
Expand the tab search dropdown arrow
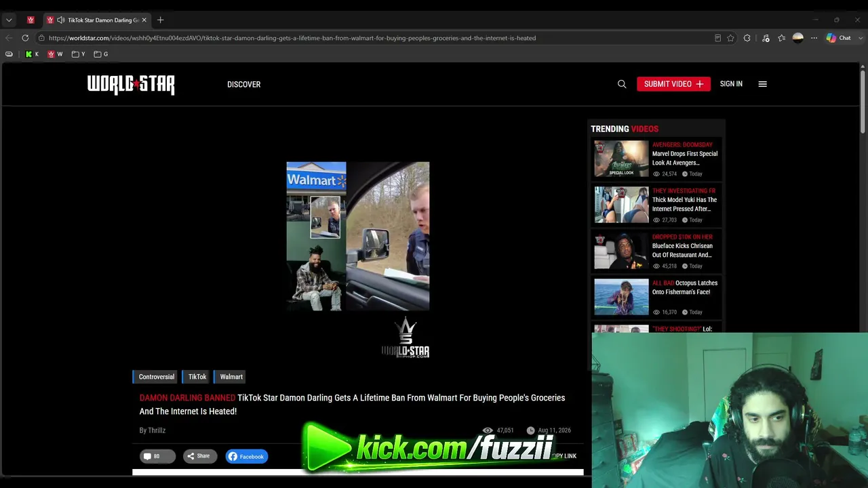9,20
